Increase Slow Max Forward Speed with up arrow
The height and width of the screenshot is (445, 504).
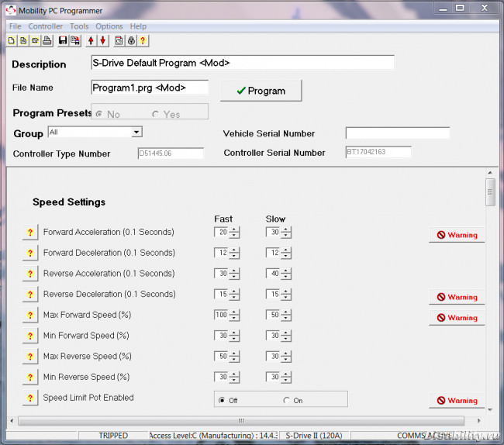[x=286, y=312]
